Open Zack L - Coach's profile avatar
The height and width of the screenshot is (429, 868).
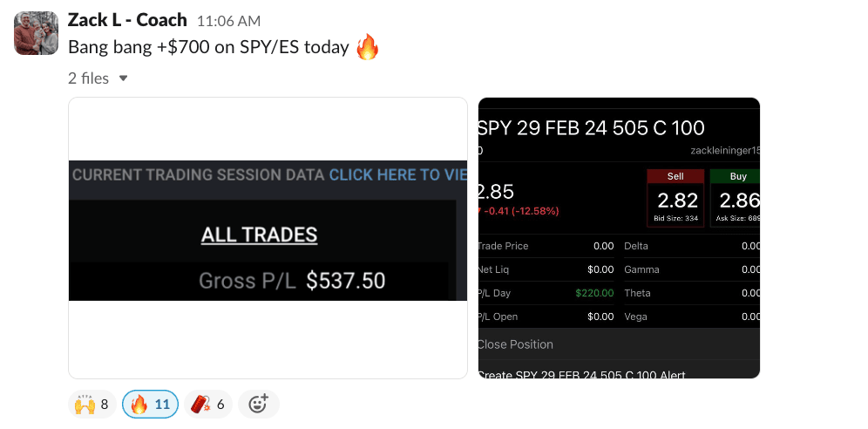click(35, 34)
